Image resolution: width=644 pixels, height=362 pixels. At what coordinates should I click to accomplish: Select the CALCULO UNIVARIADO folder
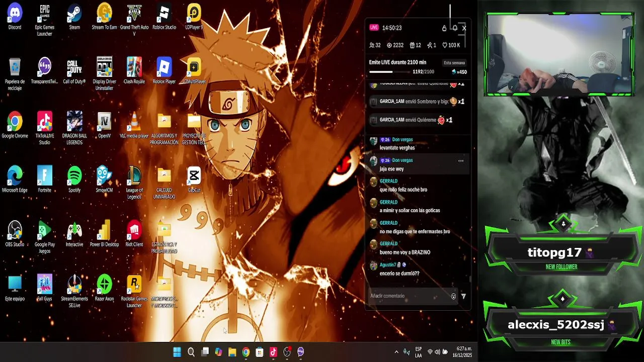[164, 183]
